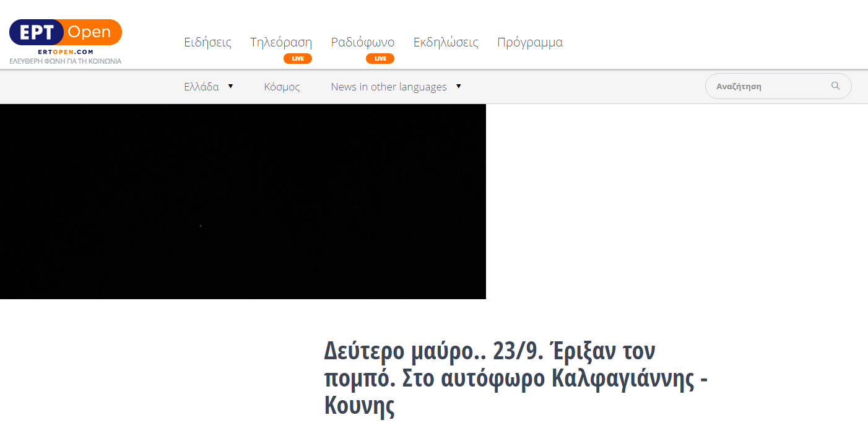
Task: Select the Πρόγραμμα menu item
Action: pos(530,42)
